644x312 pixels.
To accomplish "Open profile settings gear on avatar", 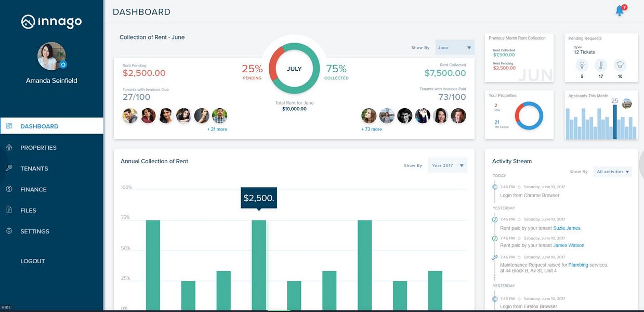I will (63, 64).
